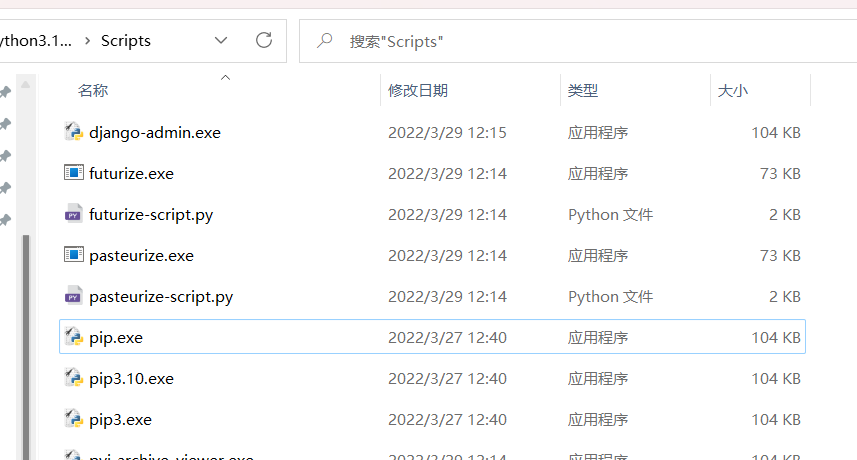Click the navigation pane scrollbar thumb
Image resolution: width=857 pixels, height=460 pixels.
tap(26, 347)
